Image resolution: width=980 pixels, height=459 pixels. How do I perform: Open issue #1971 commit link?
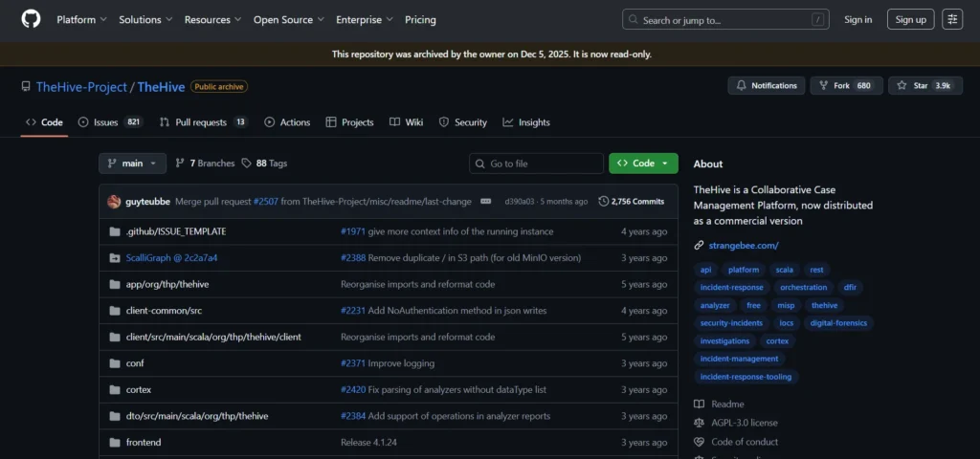click(x=352, y=231)
